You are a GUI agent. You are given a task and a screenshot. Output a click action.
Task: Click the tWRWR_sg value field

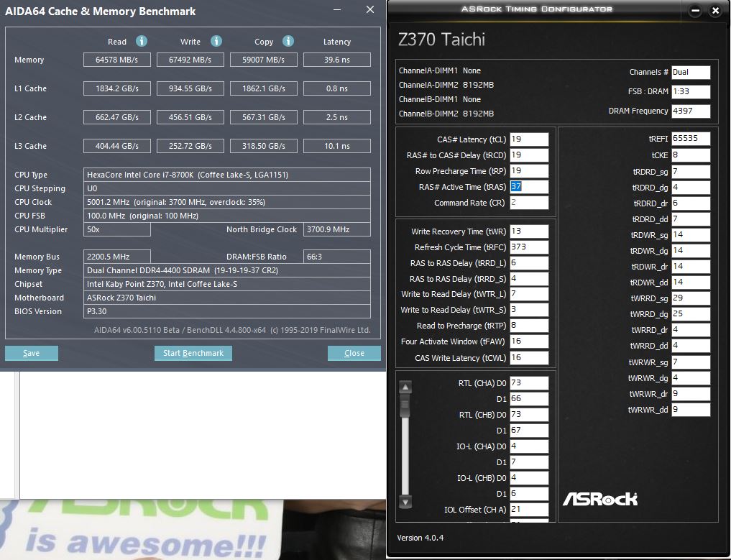point(691,362)
